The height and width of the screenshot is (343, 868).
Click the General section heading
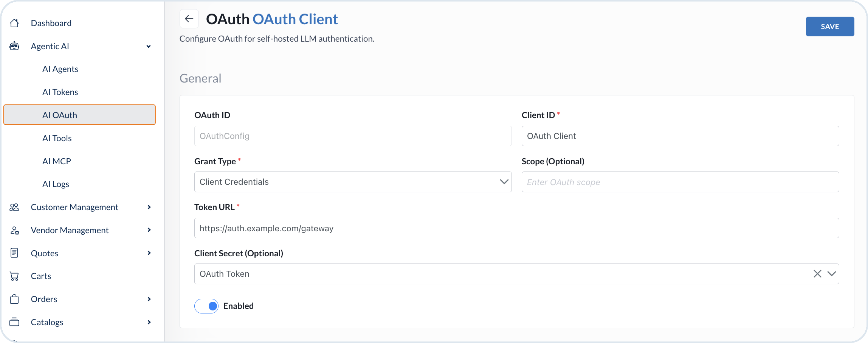[x=200, y=78]
